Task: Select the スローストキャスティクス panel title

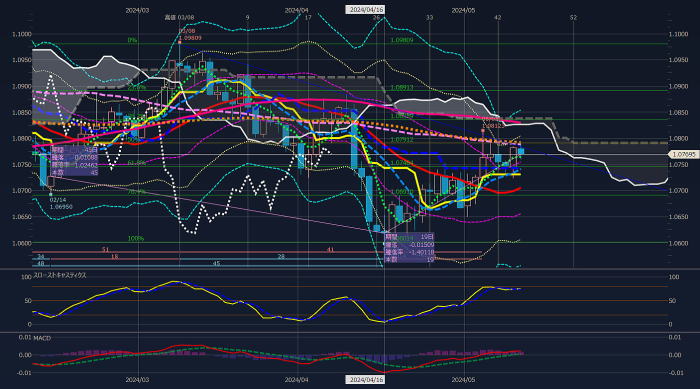Action: point(60,276)
